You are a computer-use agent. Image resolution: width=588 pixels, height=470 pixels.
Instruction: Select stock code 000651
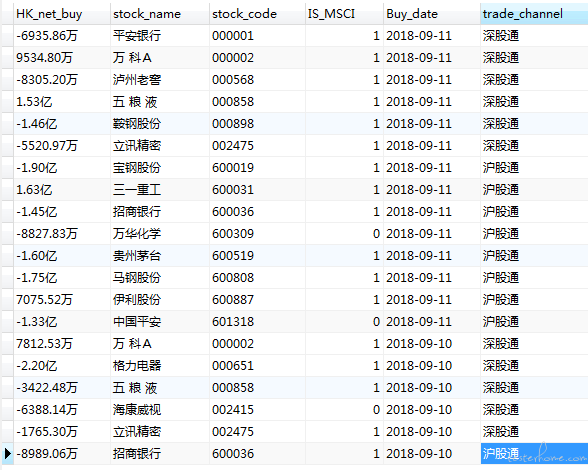tap(233, 366)
